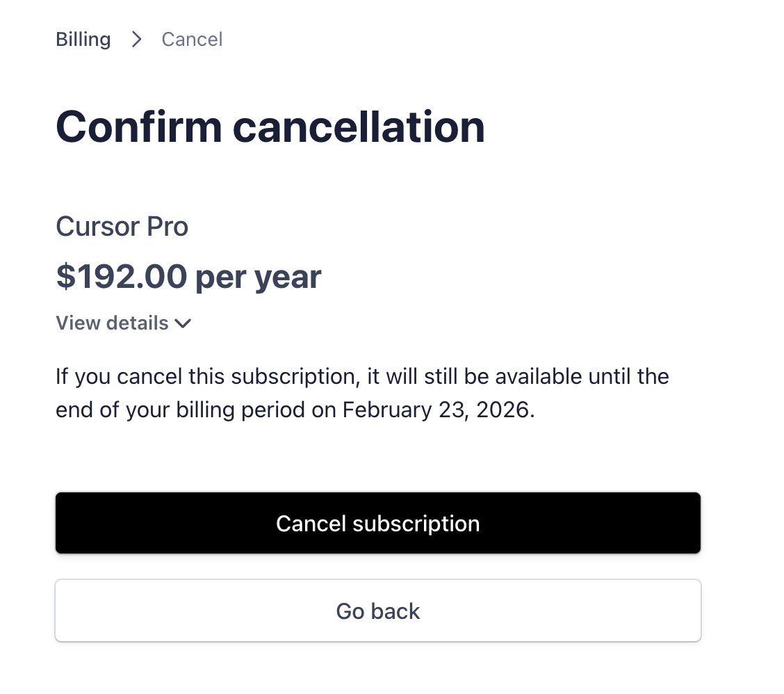Viewport: 784px width, 694px height.
Task: Go to the Billing breadcrumb link
Action: click(x=83, y=39)
